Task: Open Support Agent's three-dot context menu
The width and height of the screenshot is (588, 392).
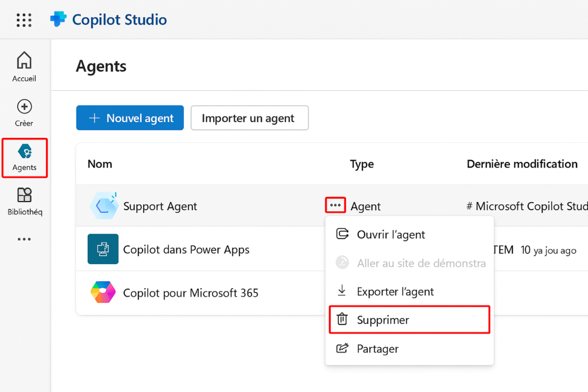Action: tap(335, 205)
